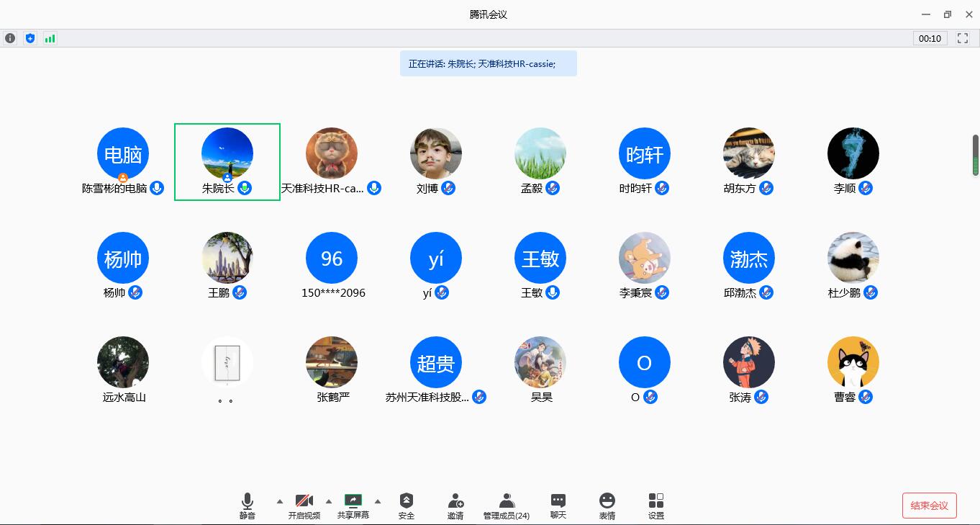Open the Emoji (表情) reactions
Screen dimensions: 980x525
607,506
